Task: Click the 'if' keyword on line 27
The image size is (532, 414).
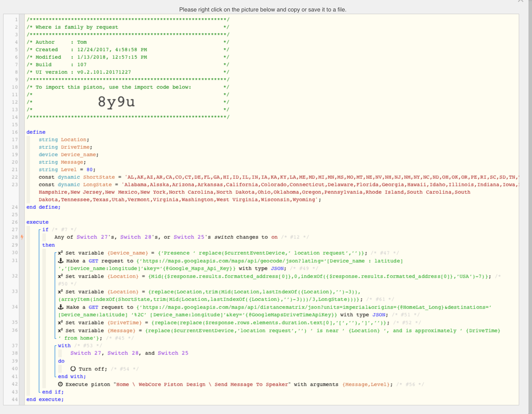Action: (x=45, y=229)
